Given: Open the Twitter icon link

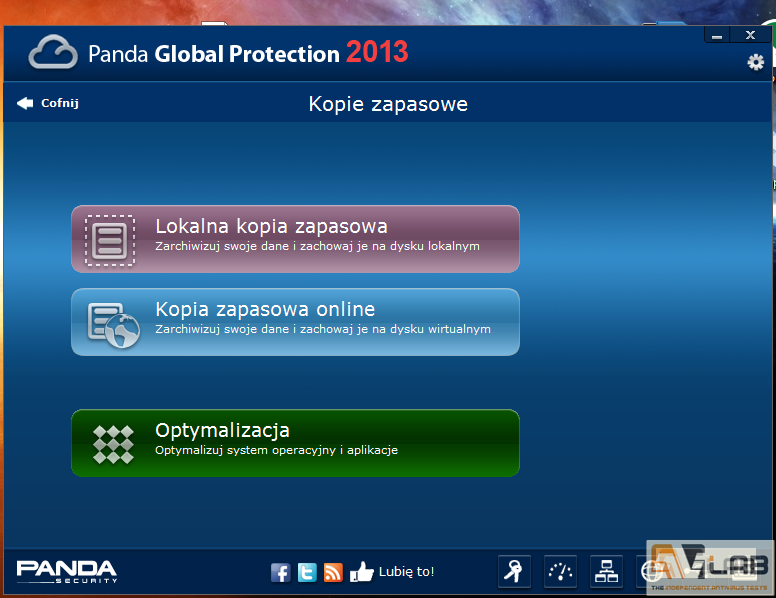Looking at the screenshot, I should (x=307, y=572).
